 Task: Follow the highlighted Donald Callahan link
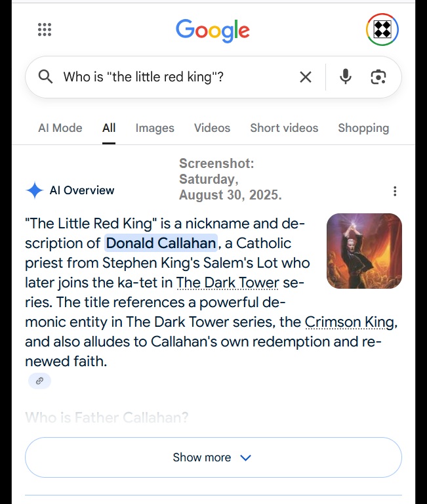tap(161, 243)
